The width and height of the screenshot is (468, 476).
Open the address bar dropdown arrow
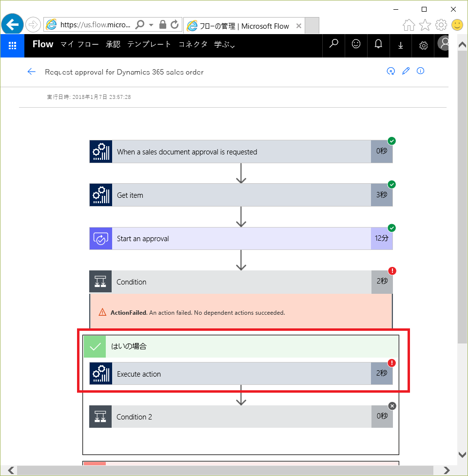click(x=151, y=25)
